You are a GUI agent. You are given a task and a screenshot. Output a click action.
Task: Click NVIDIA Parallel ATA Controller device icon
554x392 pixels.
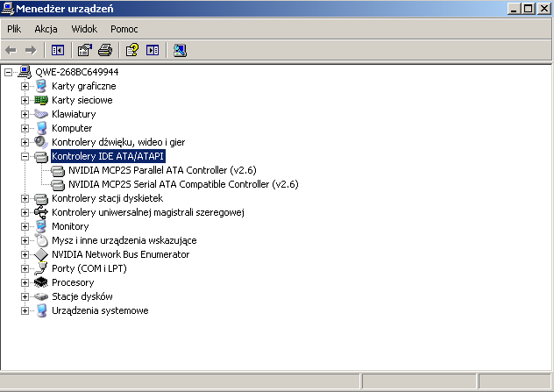(x=58, y=170)
